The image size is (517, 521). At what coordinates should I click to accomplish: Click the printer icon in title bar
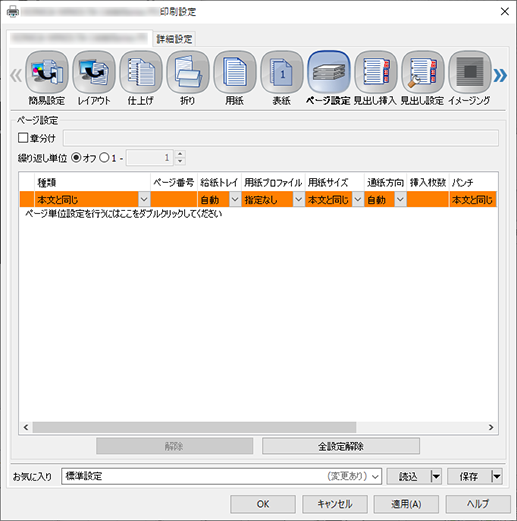coord(13,12)
